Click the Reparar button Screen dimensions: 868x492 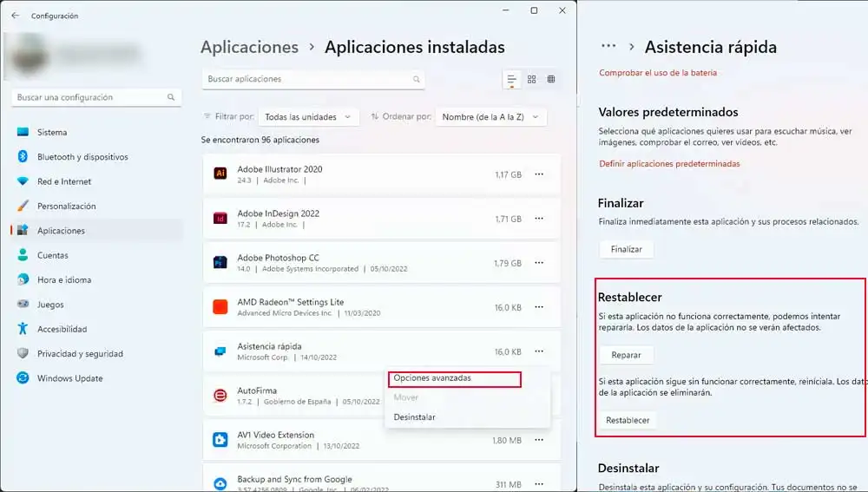(x=626, y=355)
